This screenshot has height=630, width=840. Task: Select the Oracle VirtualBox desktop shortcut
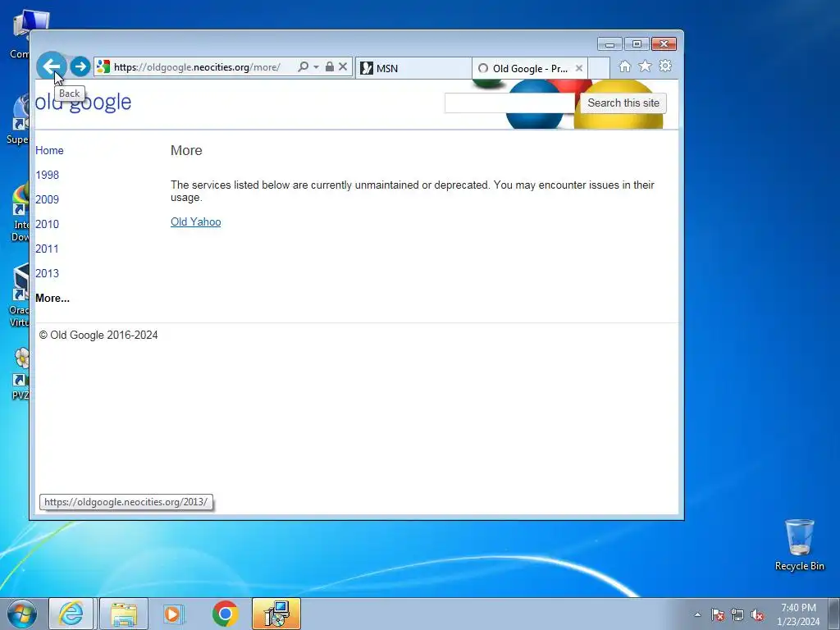click(20, 295)
